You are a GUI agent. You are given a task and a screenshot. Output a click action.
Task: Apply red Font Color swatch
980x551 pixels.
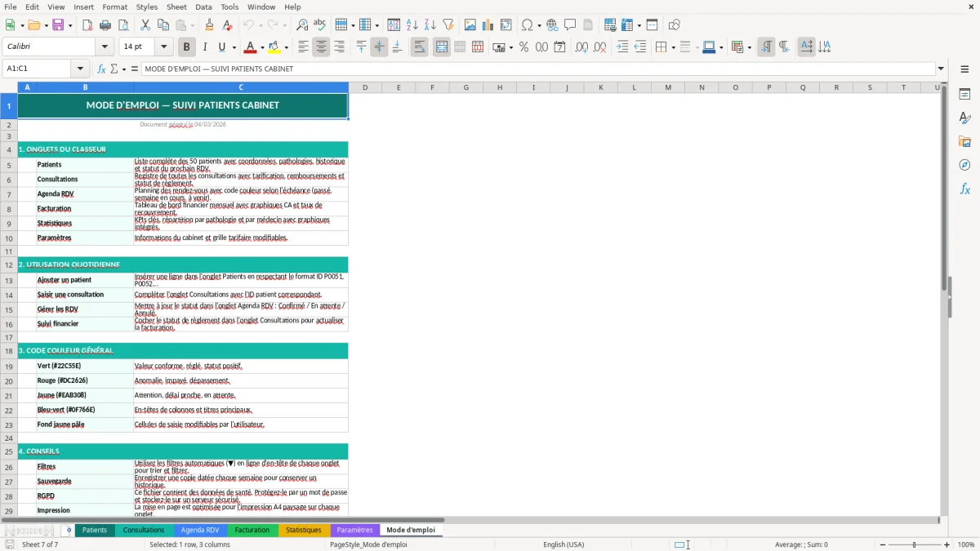pyautogui.click(x=250, y=47)
